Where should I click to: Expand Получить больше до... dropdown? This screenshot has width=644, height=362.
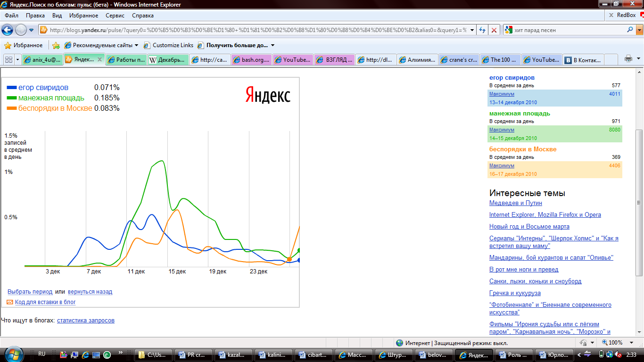tap(272, 45)
